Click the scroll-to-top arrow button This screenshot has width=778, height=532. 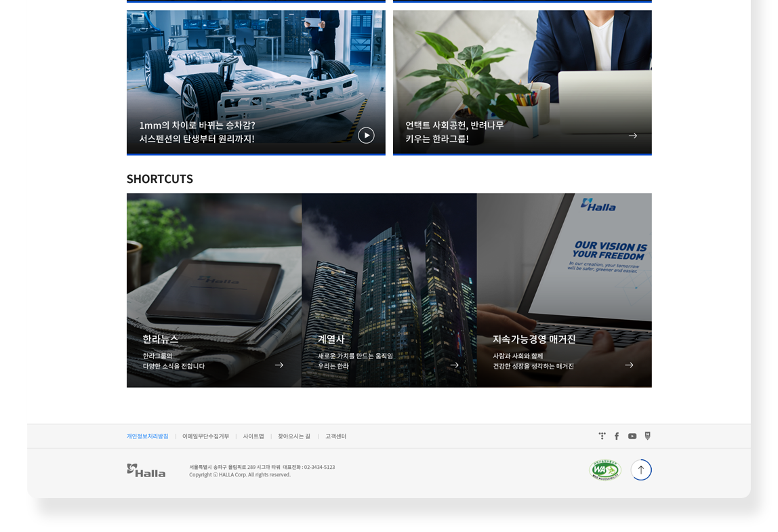tap(641, 470)
